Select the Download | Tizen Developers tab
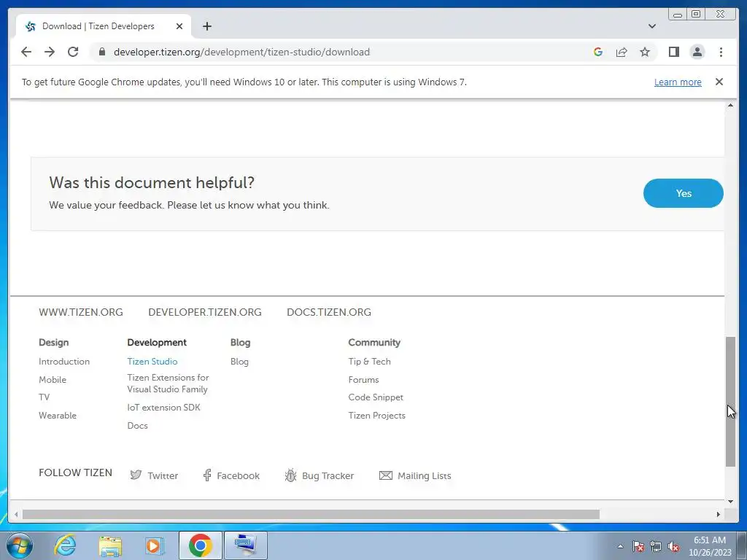747x560 pixels. pos(104,26)
